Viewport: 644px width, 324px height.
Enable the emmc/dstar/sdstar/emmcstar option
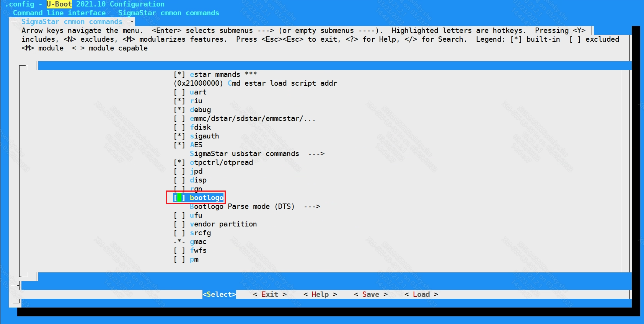point(179,119)
